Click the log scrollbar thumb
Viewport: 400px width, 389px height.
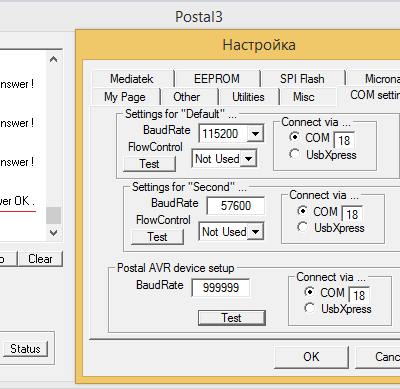53,215
